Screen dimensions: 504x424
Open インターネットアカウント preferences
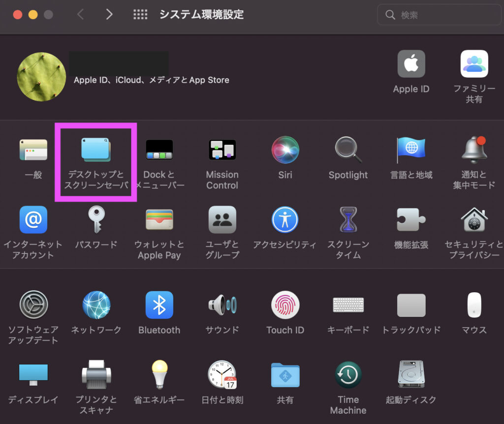coord(33,220)
